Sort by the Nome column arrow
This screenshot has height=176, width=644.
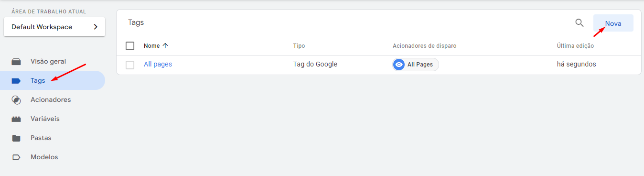165,46
